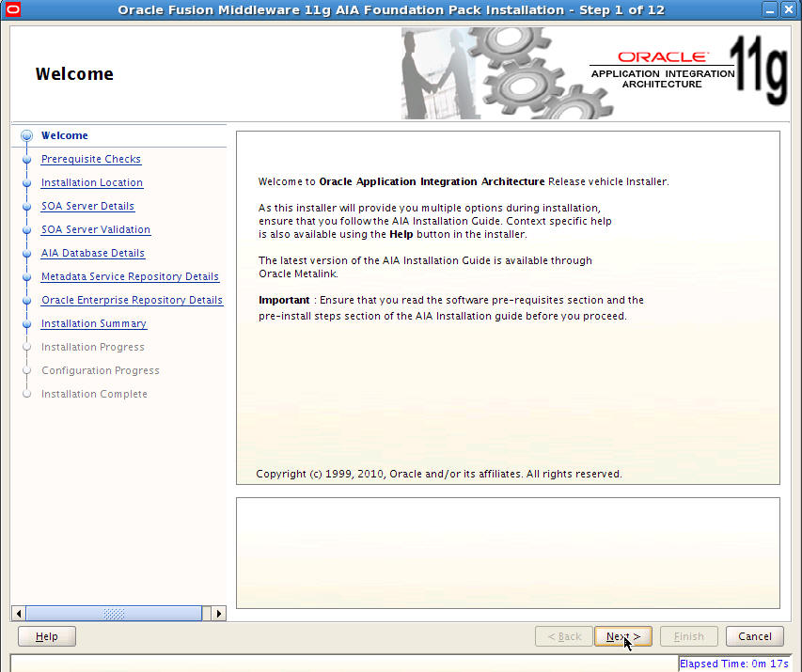Open AIA Database Details step
This screenshot has height=672, width=802.
coord(93,253)
